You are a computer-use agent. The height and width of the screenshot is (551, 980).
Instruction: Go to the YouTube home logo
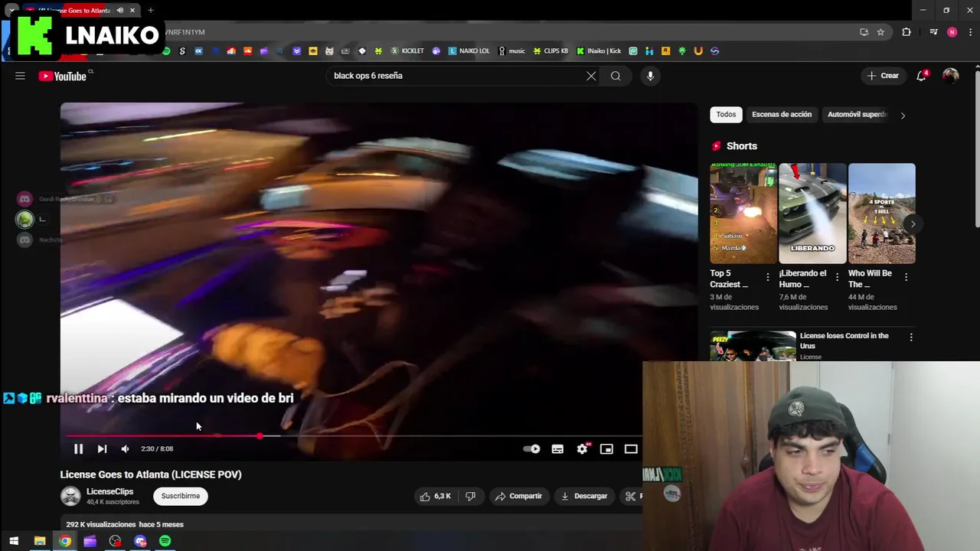[x=63, y=76]
